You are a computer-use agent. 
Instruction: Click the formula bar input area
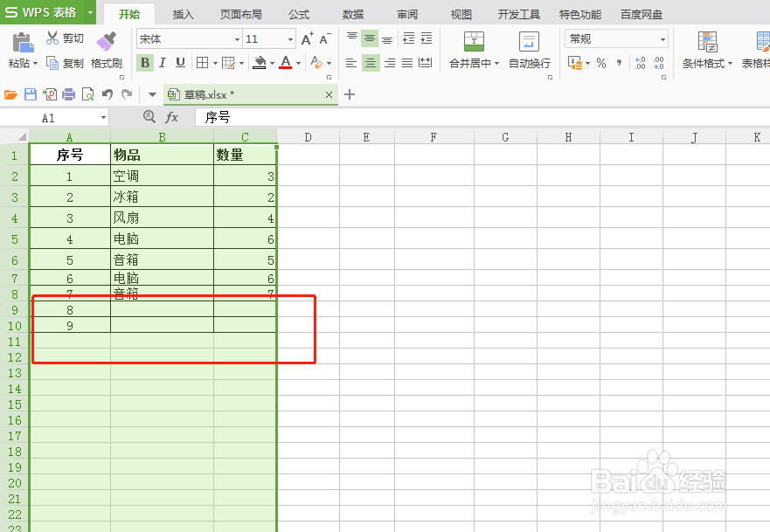click(x=350, y=117)
